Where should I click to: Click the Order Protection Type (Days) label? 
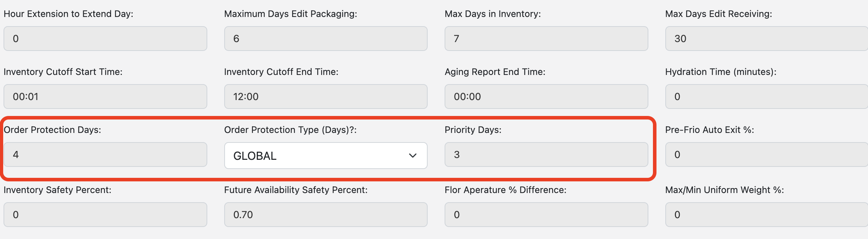(290, 130)
